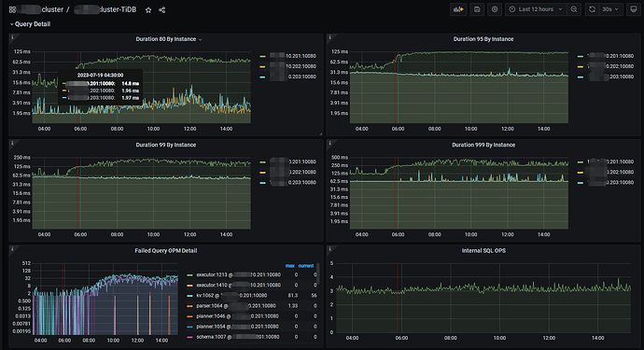Open the Internal SQL OPS title menu
Image resolution: width=644 pixels, height=350 pixels.
[483, 250]
